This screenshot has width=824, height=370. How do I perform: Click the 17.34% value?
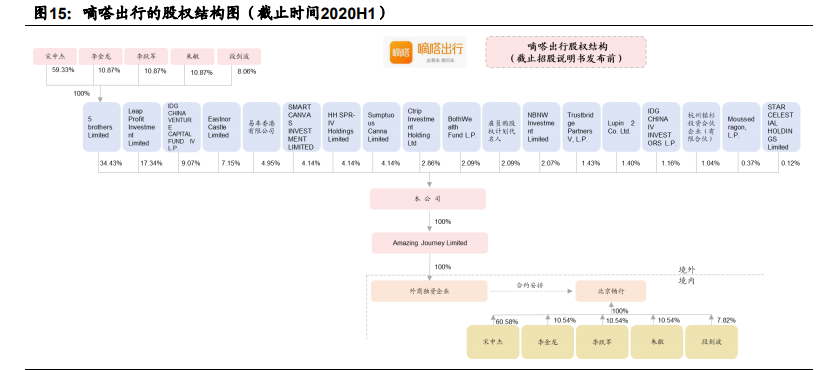[x=151, y=163]
